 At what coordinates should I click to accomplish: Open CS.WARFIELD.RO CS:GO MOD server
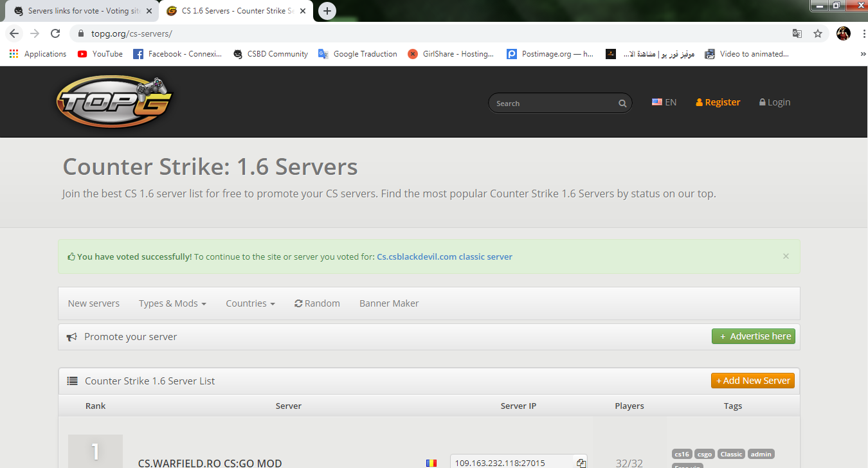click(x=210, y=463)
